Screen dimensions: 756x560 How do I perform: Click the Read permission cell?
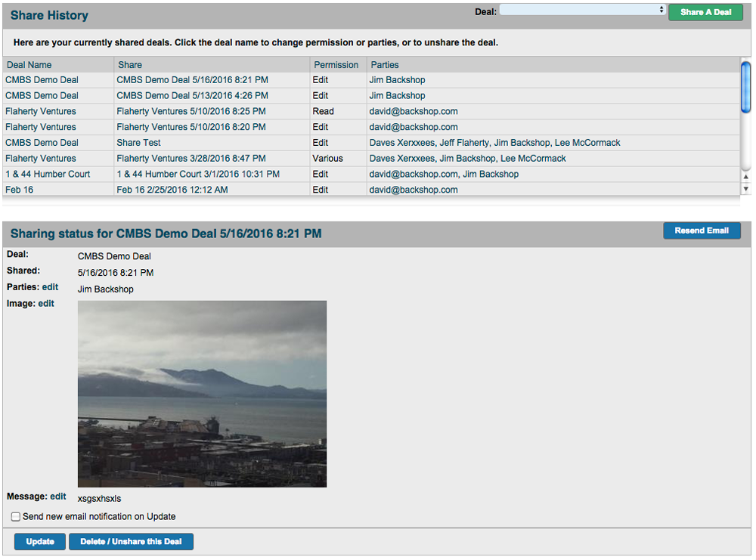323,111
